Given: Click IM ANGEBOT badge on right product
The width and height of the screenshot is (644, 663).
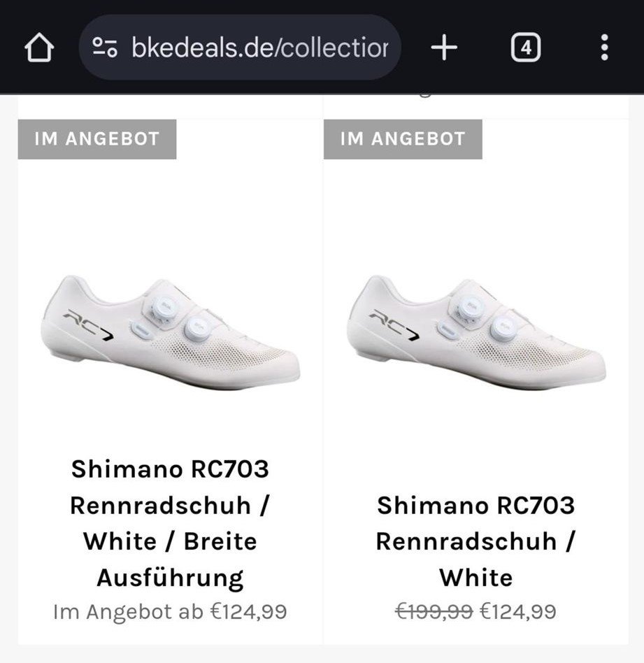Looking at the screenshot, I should click(x=403, y=138).
